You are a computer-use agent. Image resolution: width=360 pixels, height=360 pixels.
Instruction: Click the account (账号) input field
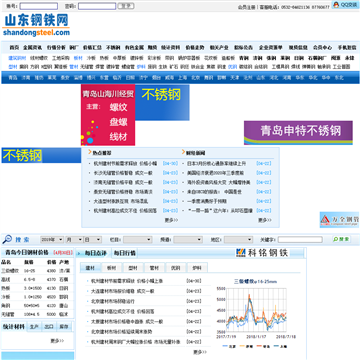click(x=39, y=6)
